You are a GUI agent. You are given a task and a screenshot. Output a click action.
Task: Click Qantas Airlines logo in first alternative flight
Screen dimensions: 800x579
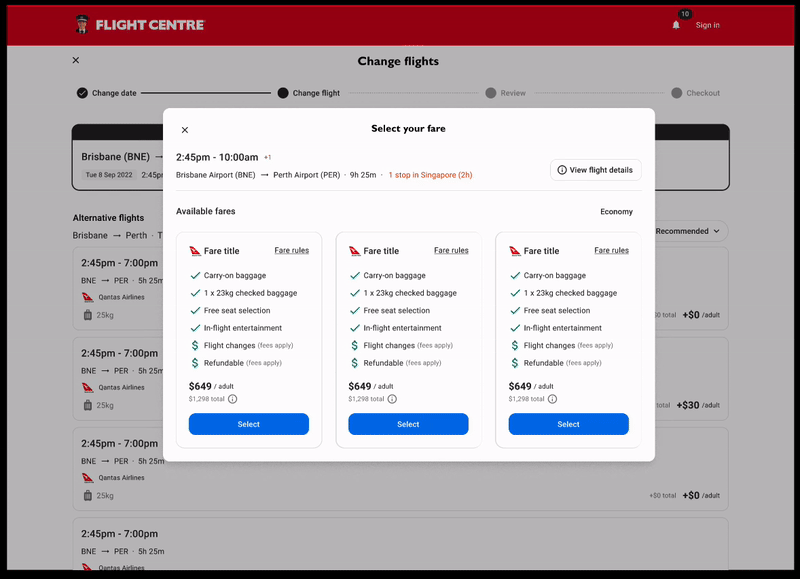pos(88,297)
